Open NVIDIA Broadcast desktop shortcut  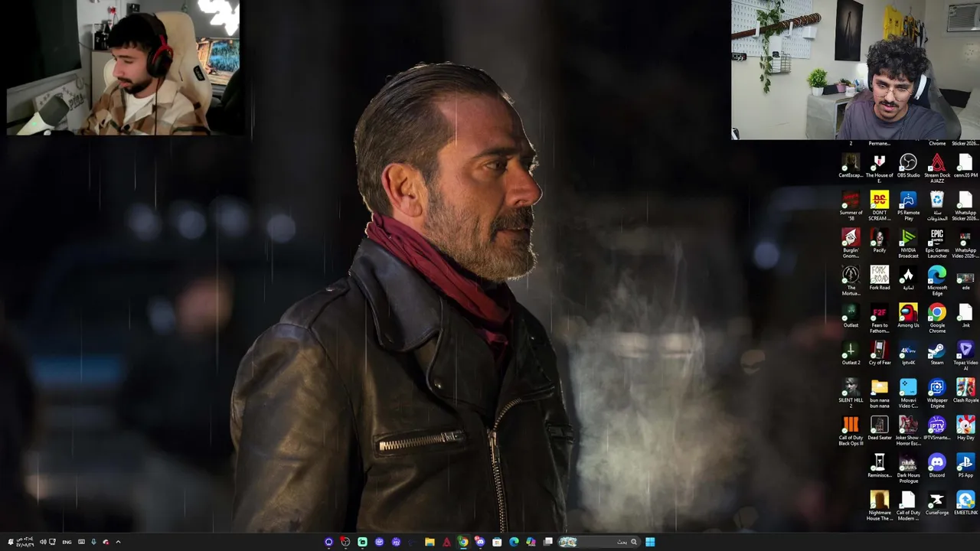tap(908, 243)
